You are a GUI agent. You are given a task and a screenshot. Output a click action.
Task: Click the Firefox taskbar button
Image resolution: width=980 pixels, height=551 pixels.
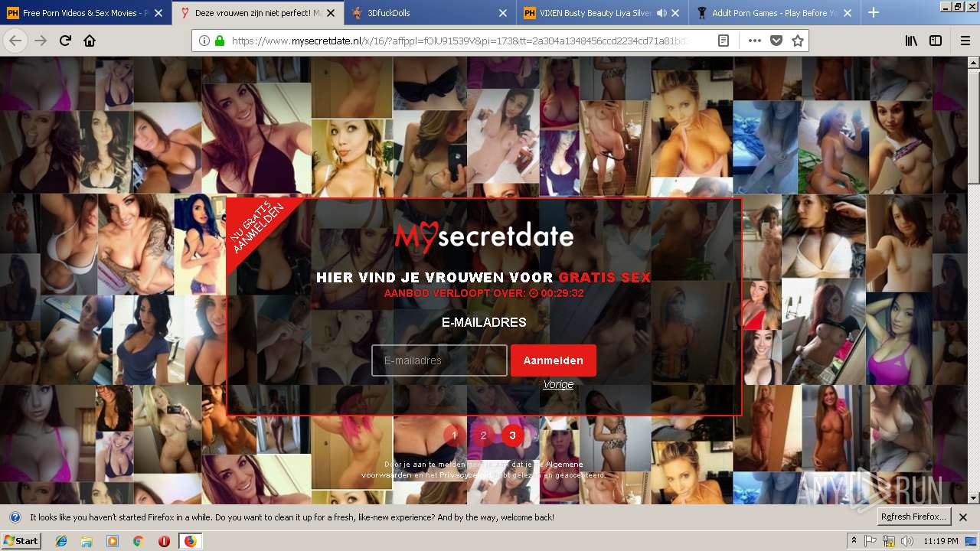pyautogui.click(x=190, y=541)
